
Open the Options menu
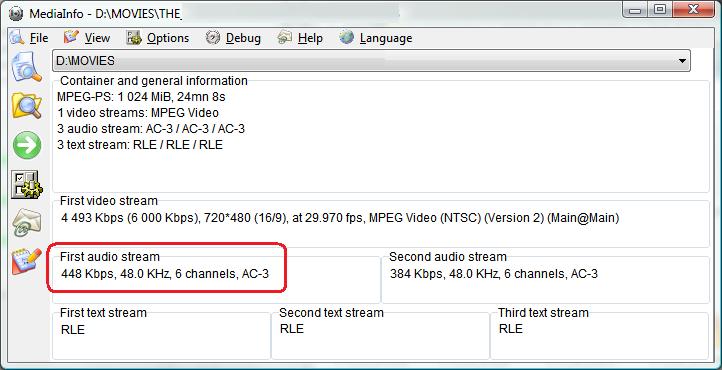click(168, 38)
